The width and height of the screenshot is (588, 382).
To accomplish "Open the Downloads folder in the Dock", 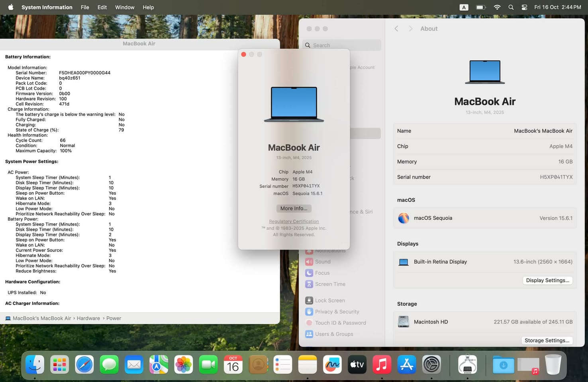I will click(x=504, y=364).
